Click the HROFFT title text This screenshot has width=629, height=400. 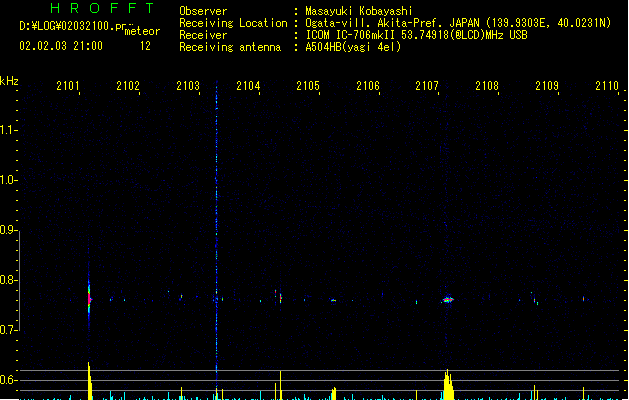pyautogui.click(x=102, y=8)
